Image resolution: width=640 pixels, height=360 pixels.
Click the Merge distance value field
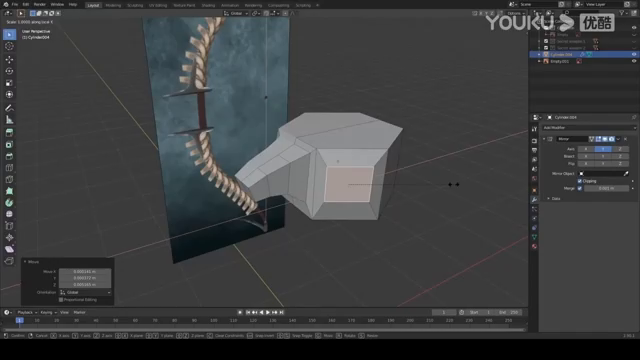tap(606, 188)
